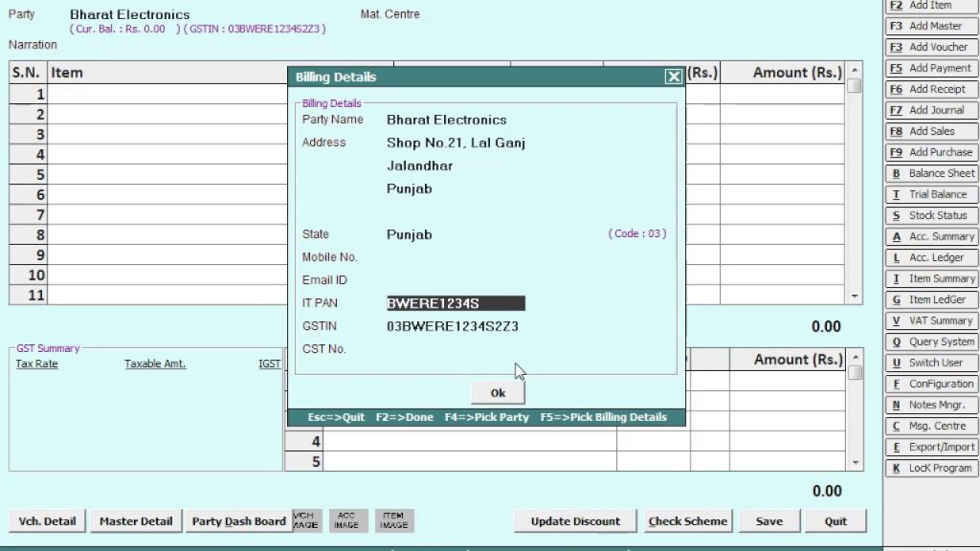Open the Trial Balance report
This screenshot has width=980, height=551.
click(x=931, y=194)
